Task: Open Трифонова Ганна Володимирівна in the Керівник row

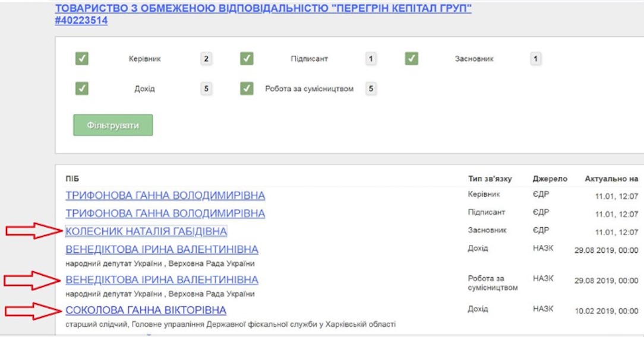Action: pyautogui.click(x=165, y=196)
